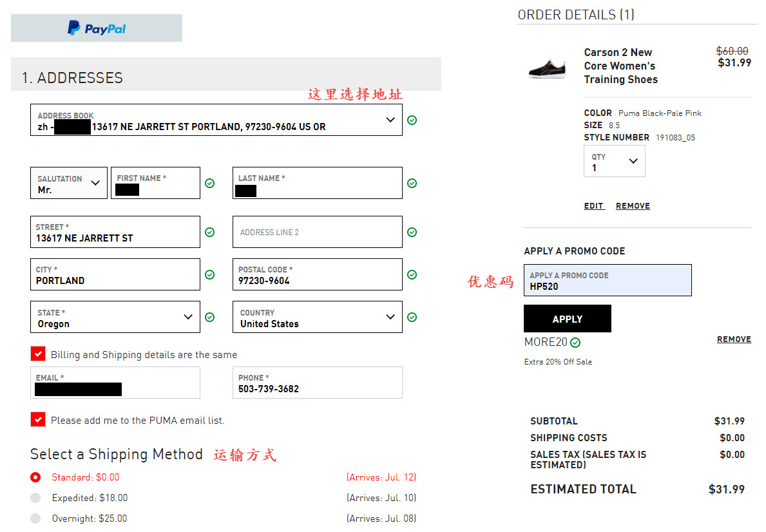Toggle the PUMA email list checkbox
Viewport: 766px width, 532px height.
click(x=37, y=419)
